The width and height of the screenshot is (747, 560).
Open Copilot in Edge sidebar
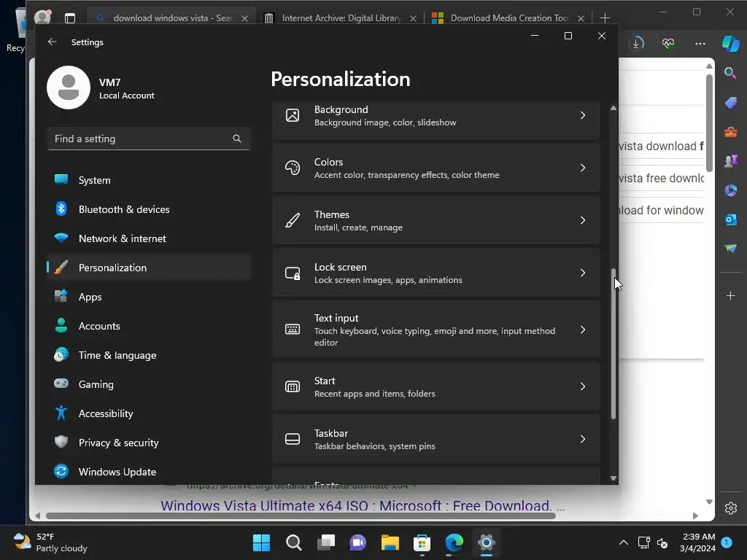[x=730, y=43]
